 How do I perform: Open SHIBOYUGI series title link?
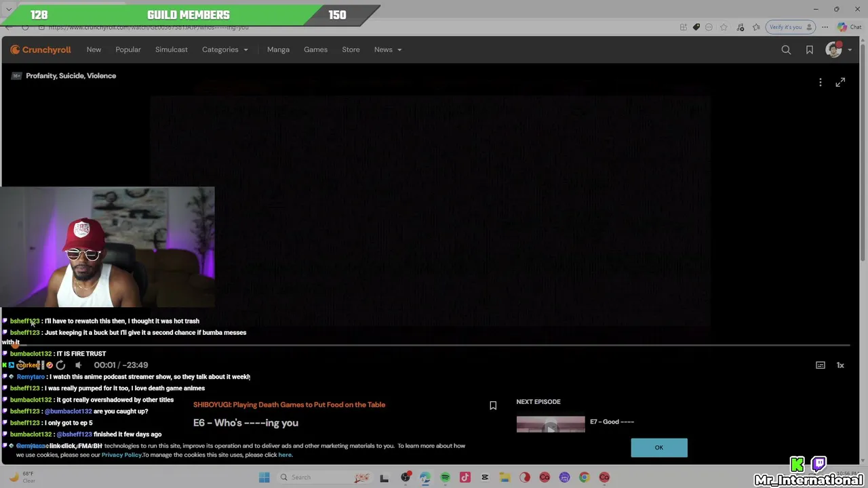point(289,405)
